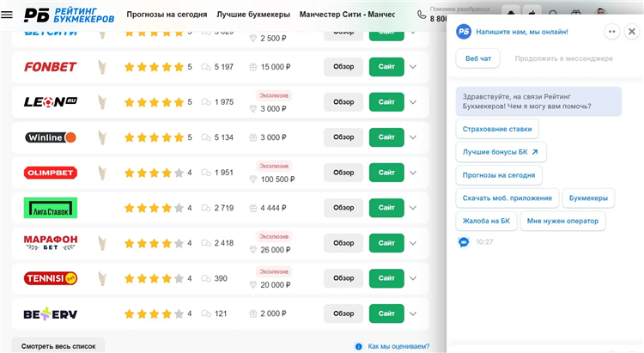Click the laurel badge in TENNISI row

[x=102, y=278]
